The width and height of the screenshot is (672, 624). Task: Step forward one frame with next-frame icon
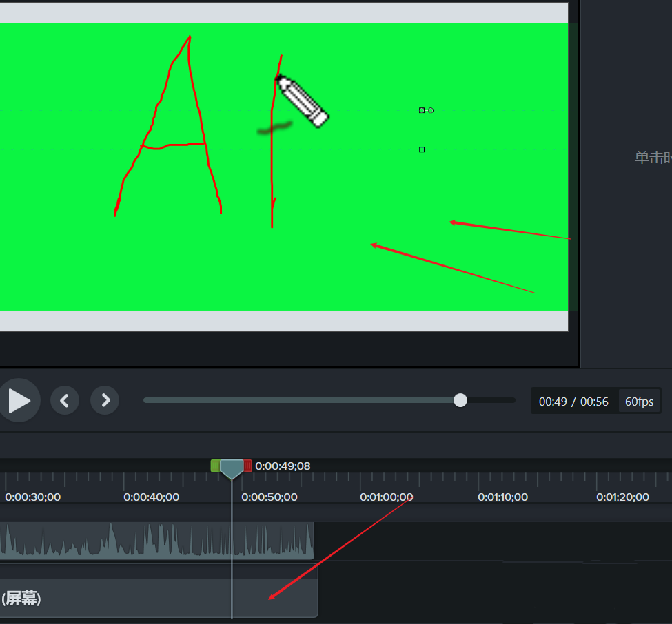tap(105, 400)
